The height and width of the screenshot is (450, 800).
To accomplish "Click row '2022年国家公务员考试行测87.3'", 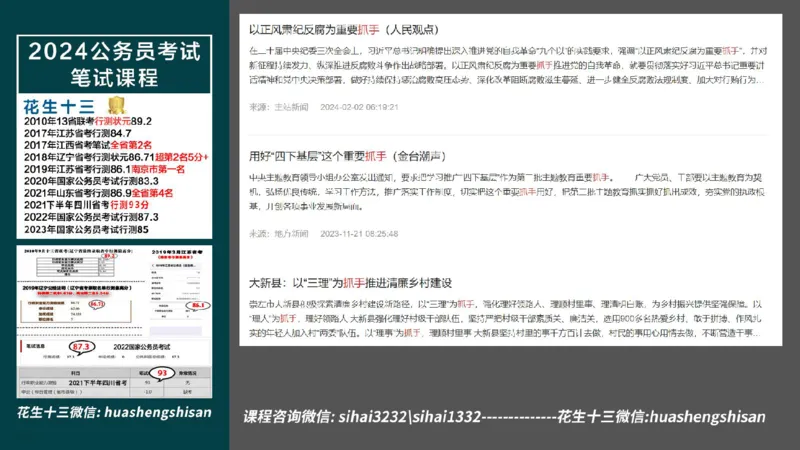I will pyautogui.click(x=91, y=217).
